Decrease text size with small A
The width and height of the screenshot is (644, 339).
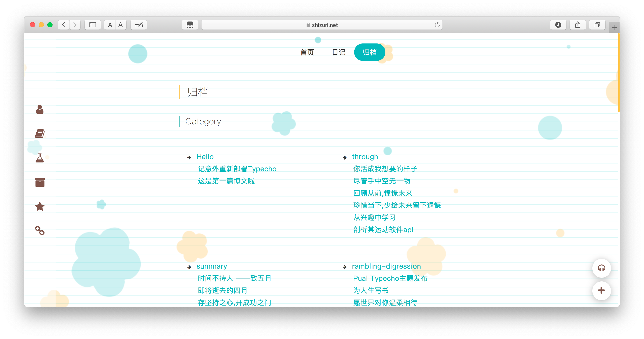pos(110,25)
